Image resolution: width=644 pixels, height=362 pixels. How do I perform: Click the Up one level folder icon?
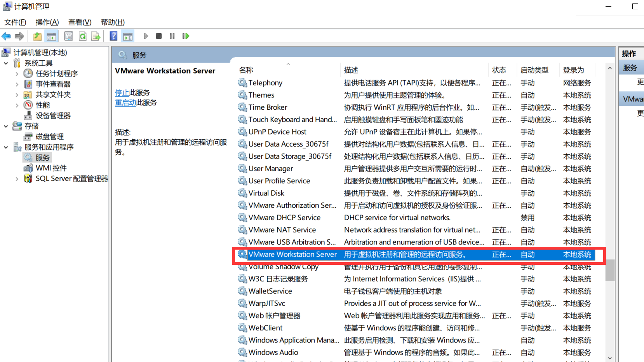[x=37, y=36]
